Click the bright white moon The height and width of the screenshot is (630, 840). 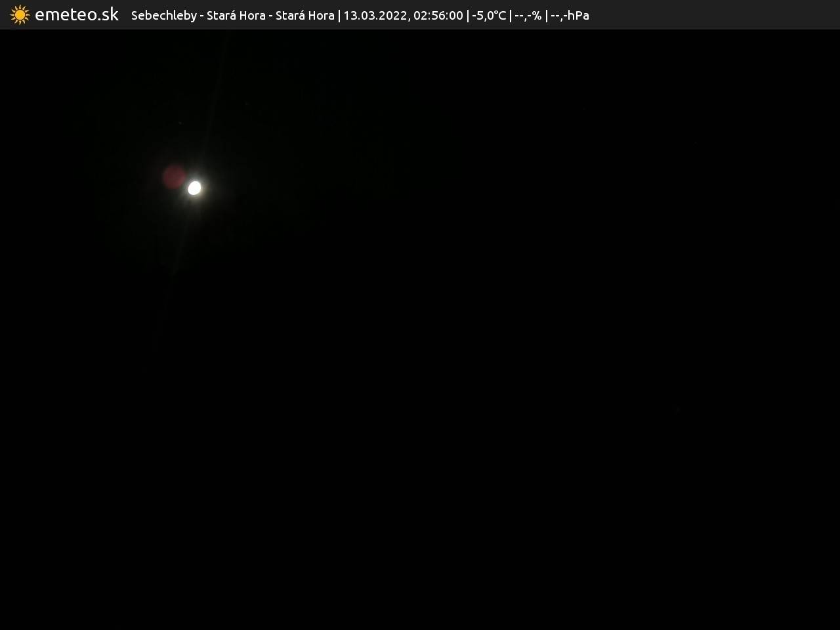point(194,188)
